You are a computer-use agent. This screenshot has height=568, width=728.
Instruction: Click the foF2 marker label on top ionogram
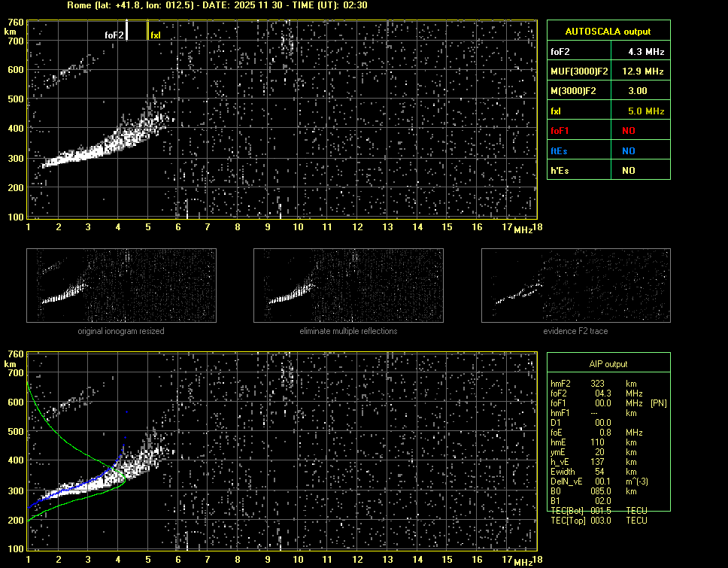pos(114,35)
